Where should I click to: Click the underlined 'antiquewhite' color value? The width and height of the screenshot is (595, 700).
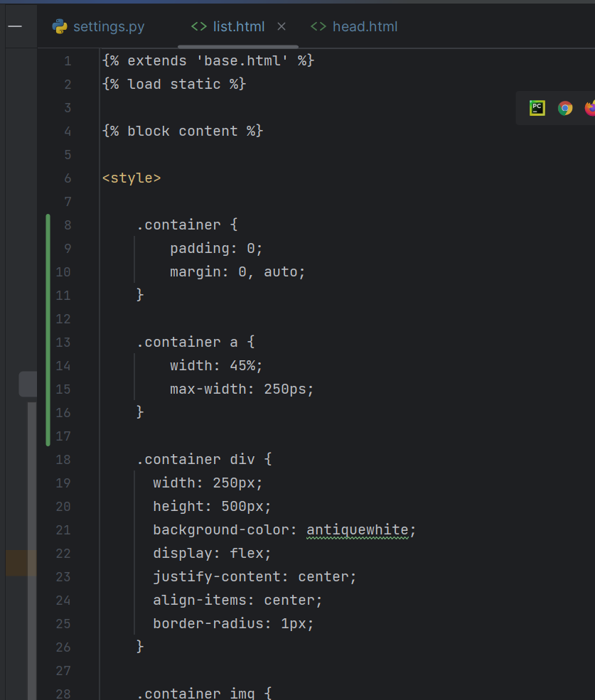click(x=358, y=530)
